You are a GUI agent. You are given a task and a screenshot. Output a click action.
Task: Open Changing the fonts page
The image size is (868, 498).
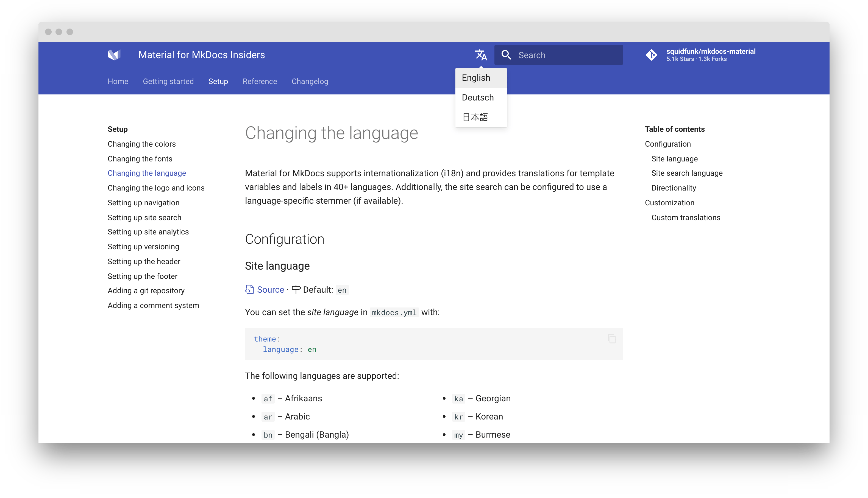coord(140,159)
